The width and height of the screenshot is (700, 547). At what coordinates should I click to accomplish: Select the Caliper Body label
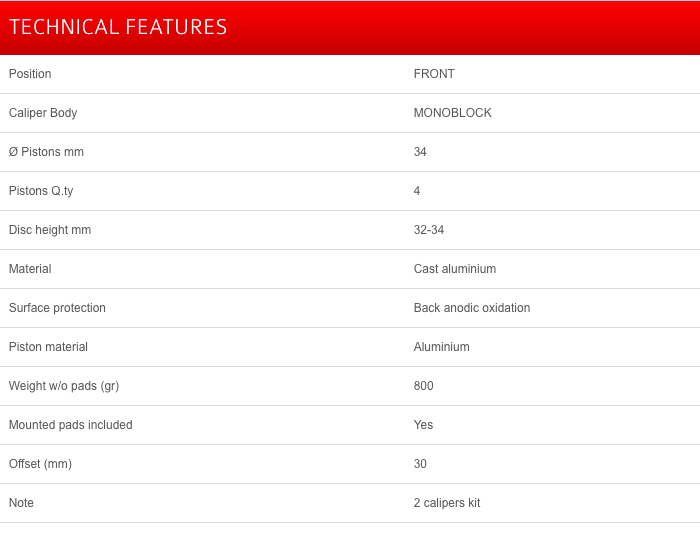click(43, 113)
